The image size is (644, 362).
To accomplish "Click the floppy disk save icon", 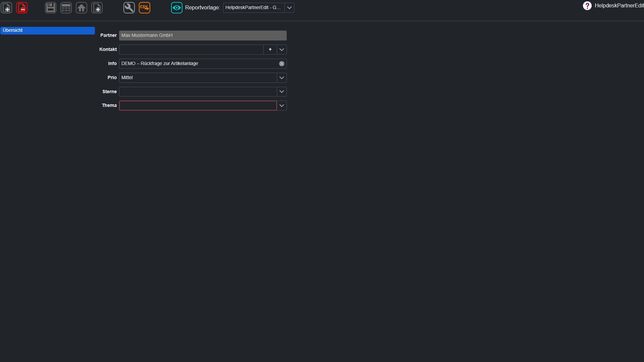I will 51,8.
